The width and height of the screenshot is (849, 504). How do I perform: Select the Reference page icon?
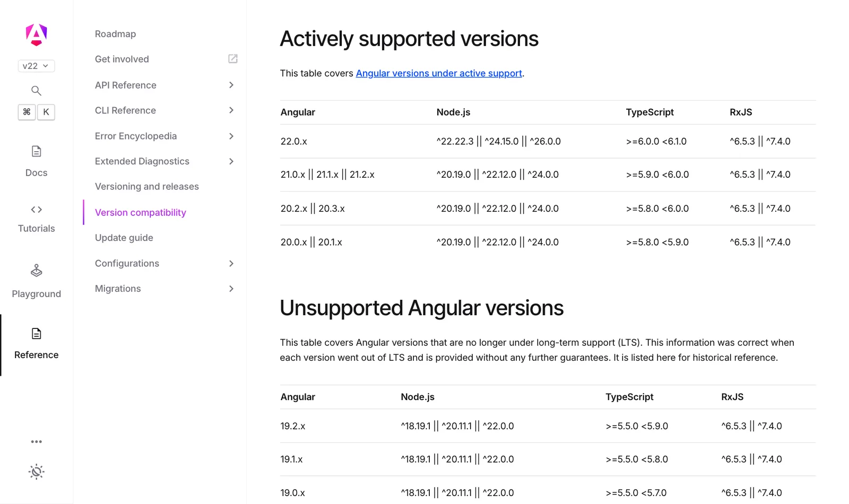pos(36,334)
